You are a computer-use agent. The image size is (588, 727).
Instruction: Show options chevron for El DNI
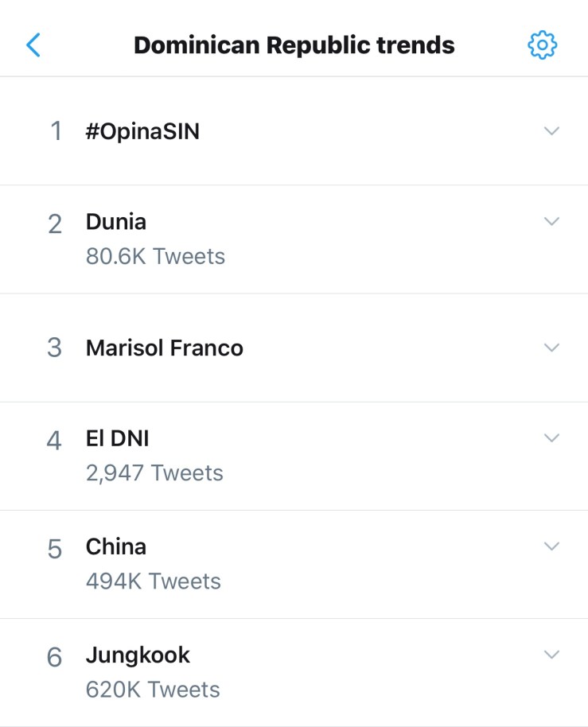click(551, 437)
